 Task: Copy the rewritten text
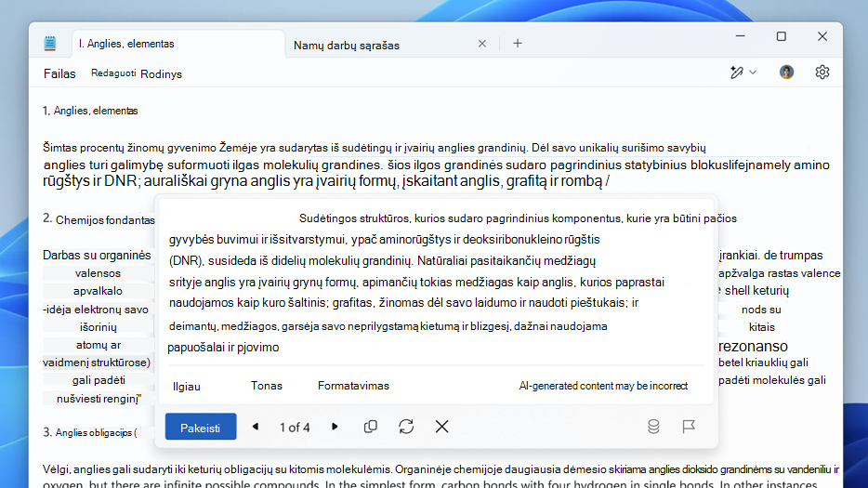(370, 427)
